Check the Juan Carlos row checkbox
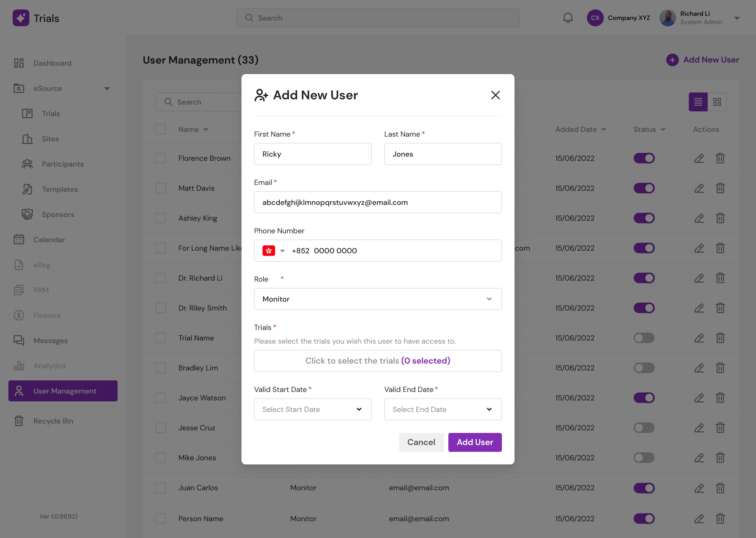Screen dimensions: 756x538 pyautogui.click(x=161, y=488)
